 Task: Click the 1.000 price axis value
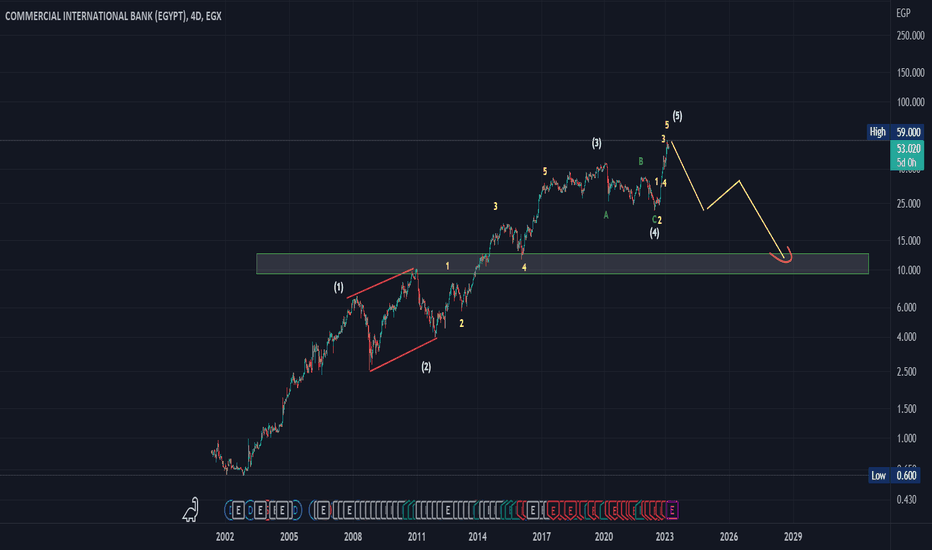[906, 439]
